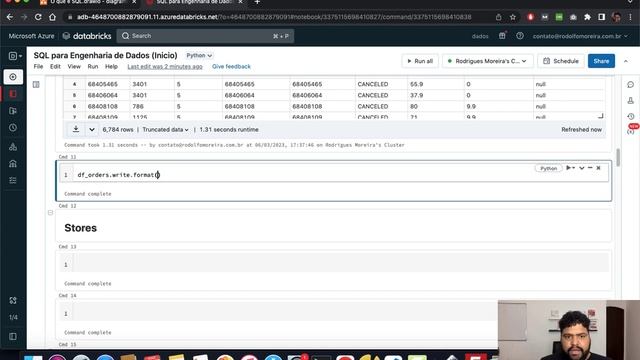Viewport: 640px width, 360px height.
Task: Open the Give feedback link
Action: tap(231, 67)
